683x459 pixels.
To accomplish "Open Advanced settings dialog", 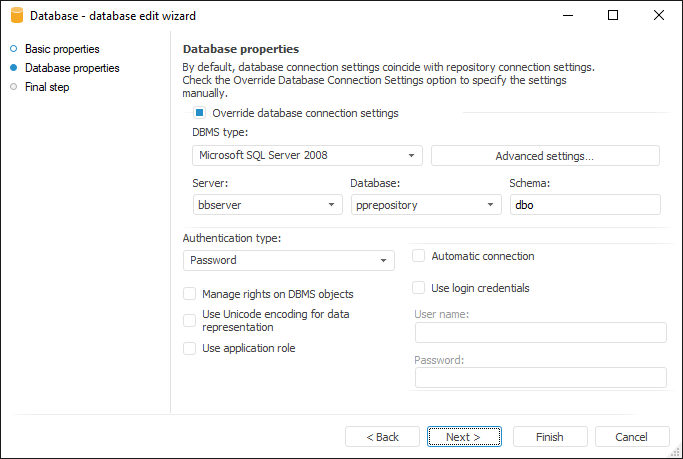I will (545, 156).
